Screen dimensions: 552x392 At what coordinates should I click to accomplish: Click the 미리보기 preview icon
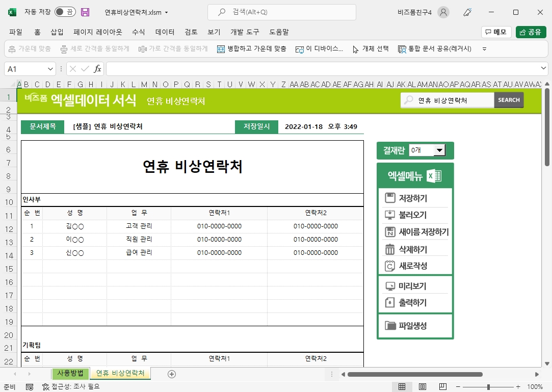pos(390,286)
